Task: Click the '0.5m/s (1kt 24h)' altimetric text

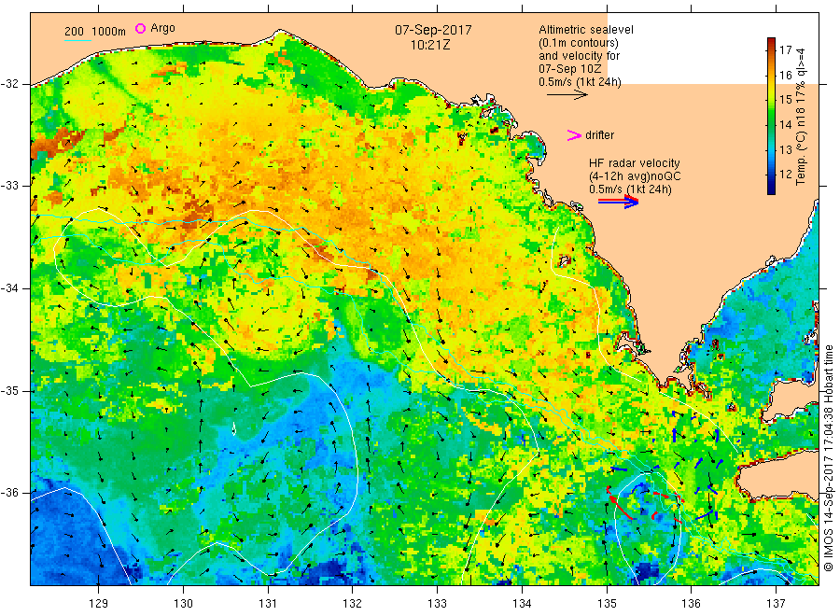Action: tap(580, 82)
